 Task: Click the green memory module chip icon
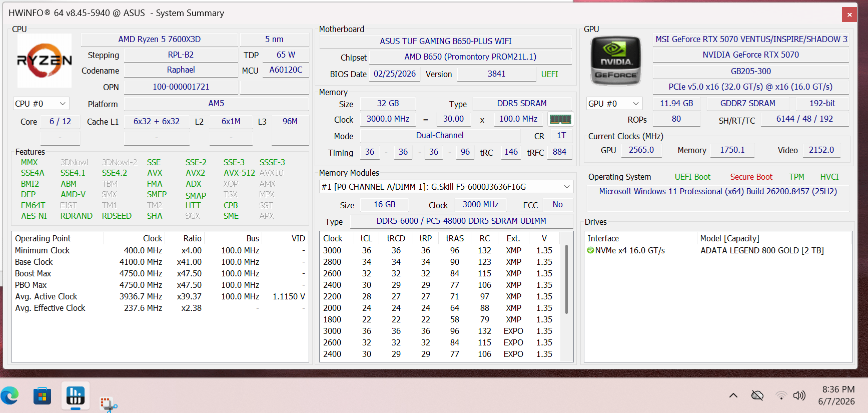point(560,119)
